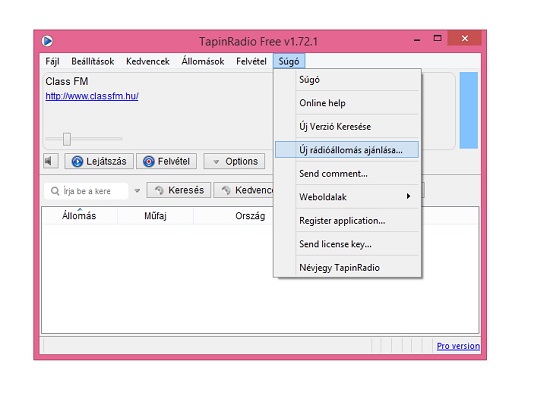550x405 pixels.
Task: Expand the Weboldalak submenu
Action: (347, 197)
